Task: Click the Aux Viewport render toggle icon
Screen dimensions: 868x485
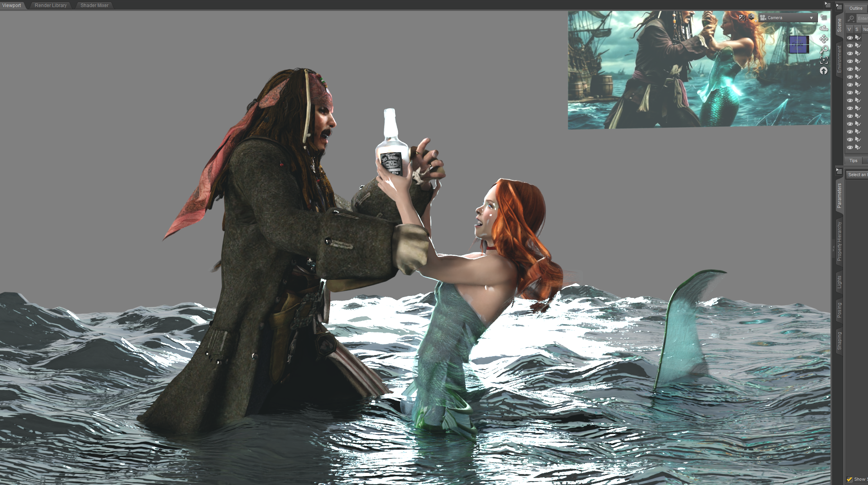Action: point(742,17)
